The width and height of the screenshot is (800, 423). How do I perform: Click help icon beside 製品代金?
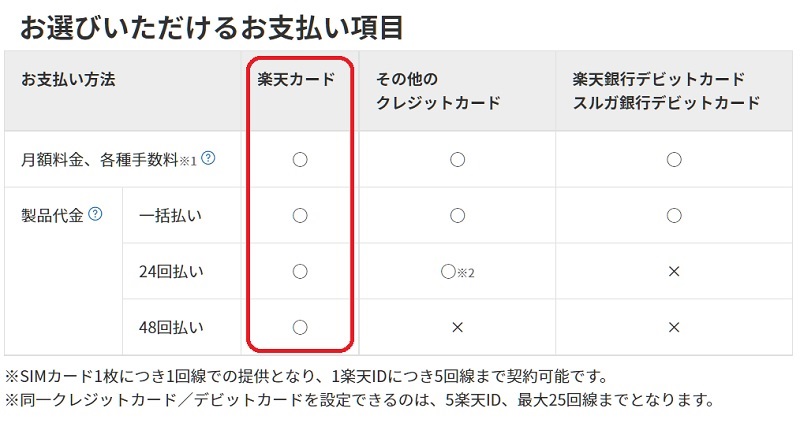(x=95, y=214)
